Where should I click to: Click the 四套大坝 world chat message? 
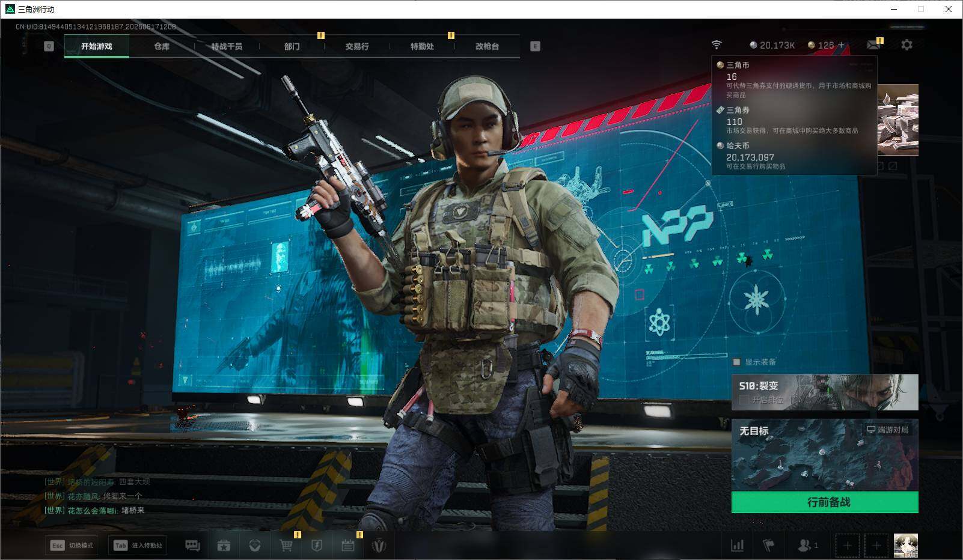pos(97,481)
